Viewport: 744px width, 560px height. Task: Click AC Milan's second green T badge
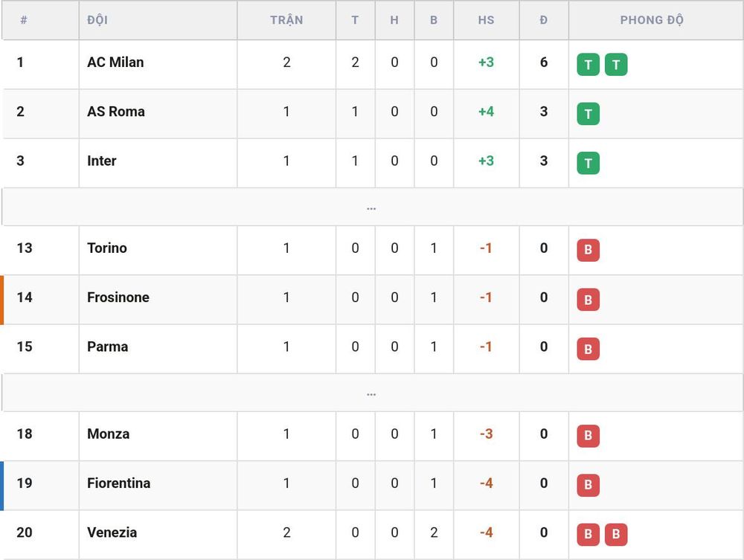(616, 65)
